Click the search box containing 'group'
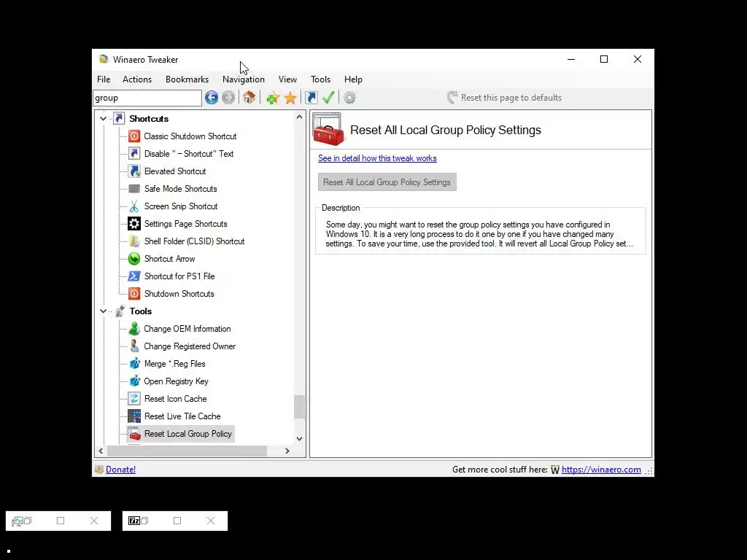Screen dimensions: 747x560 (147, 98)
